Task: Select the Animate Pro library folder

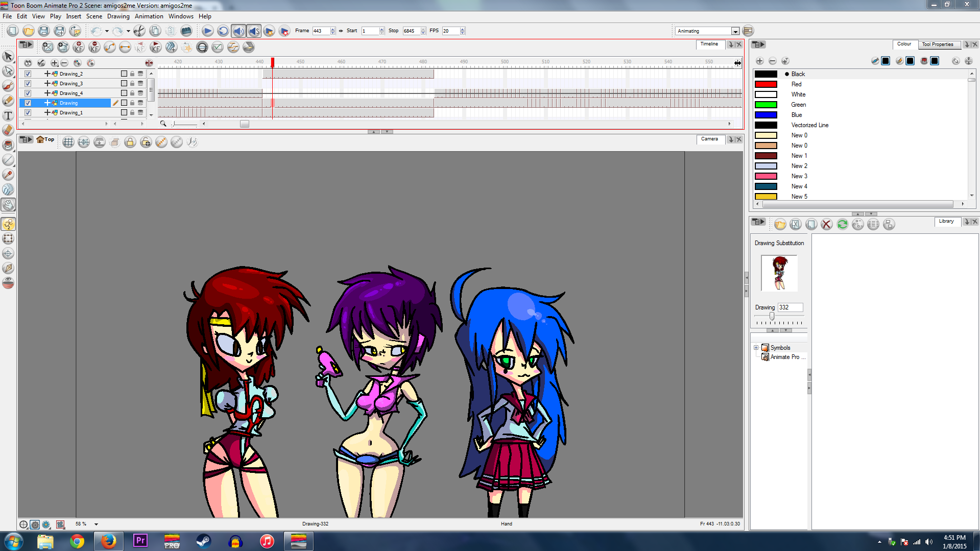Action: pos(784,357)
